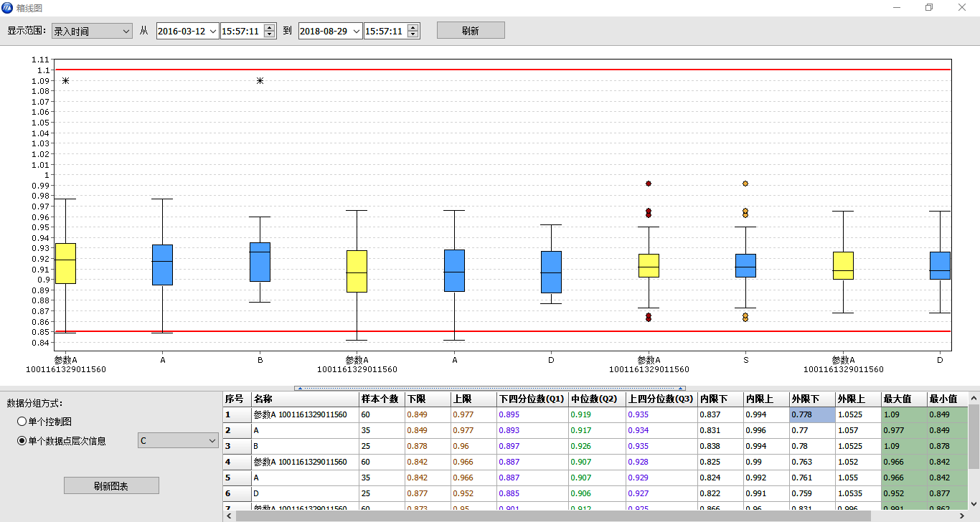Click the yellow box of the first 参数A box plot
Viewport: 980px width, 522px height.
point(65,263)
